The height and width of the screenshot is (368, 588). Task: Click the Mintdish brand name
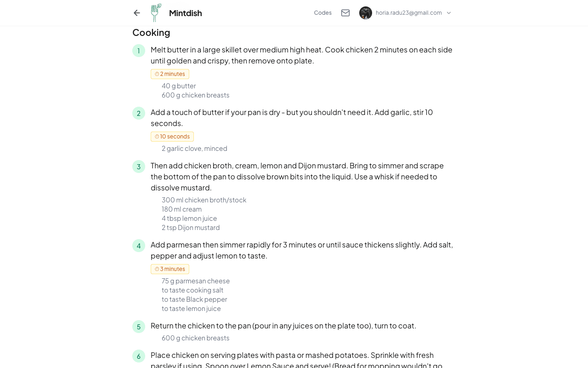pos(186,13)
